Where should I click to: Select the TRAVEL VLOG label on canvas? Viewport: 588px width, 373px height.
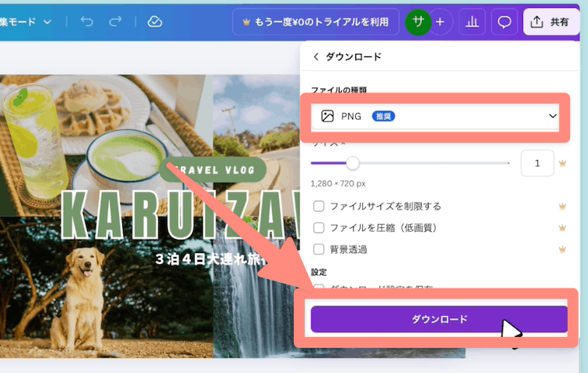point(213,170)
